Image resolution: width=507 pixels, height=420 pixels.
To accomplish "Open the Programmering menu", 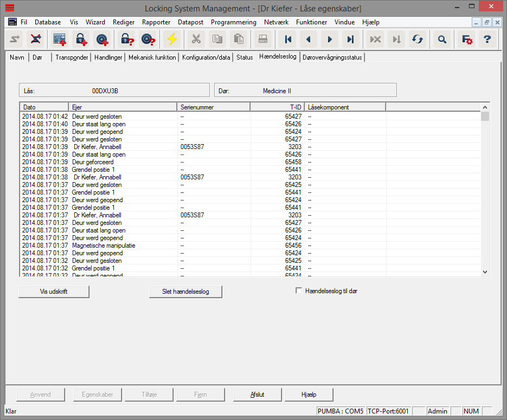I will 233,22.
